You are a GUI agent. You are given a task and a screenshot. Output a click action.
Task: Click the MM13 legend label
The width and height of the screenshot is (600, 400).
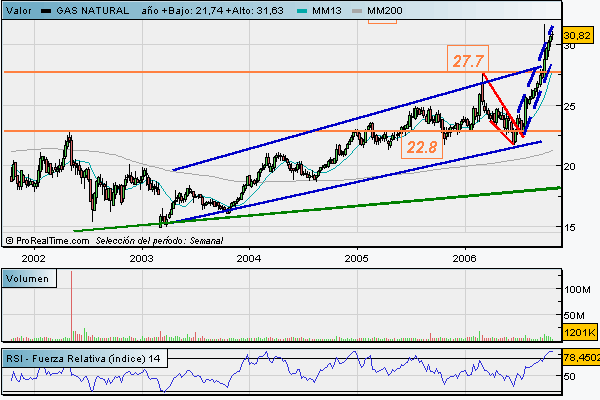tap(326, 11)
